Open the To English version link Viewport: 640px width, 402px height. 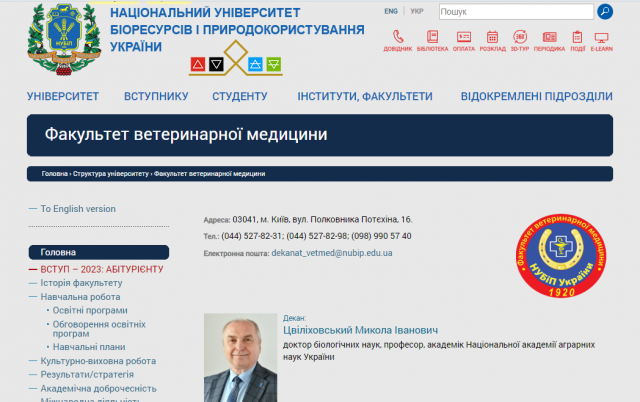point(78,209)
